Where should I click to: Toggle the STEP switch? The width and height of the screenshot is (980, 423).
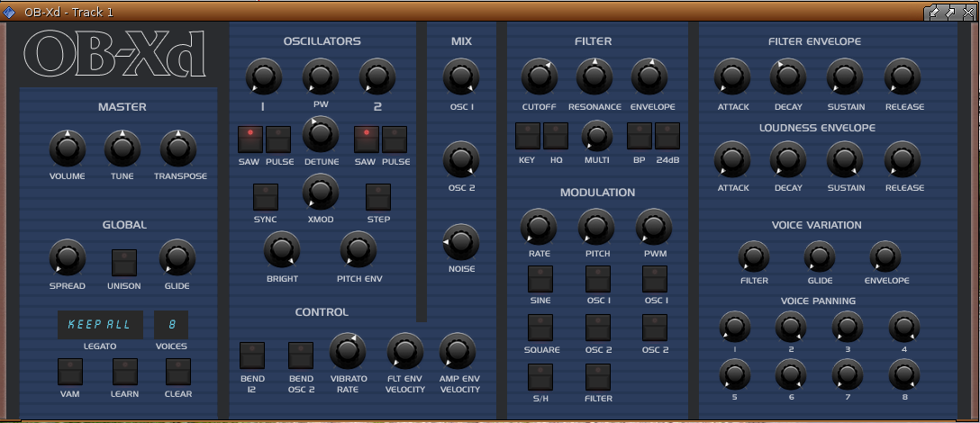(378, 197)
